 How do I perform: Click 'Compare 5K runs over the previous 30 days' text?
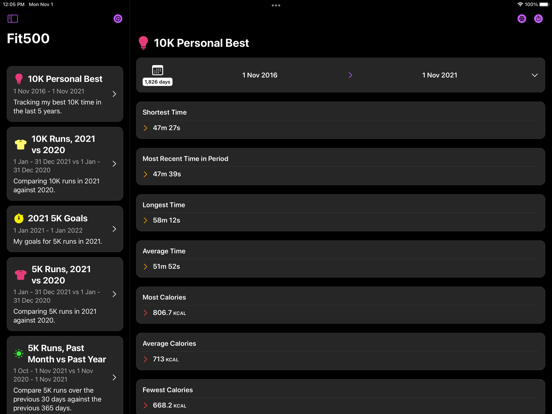tap(57, 399)
